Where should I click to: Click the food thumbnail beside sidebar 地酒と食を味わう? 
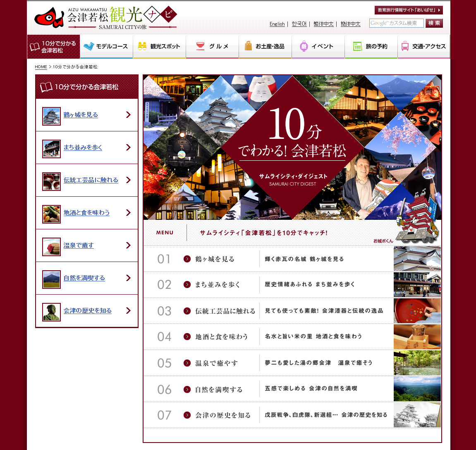(51, 214)
